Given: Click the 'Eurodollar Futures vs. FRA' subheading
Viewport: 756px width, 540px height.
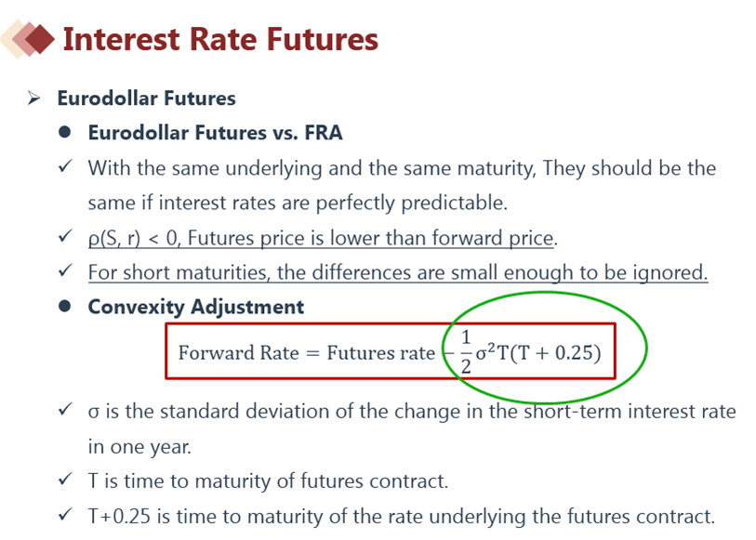Looking at the screenshot, I should pos(215,133).
